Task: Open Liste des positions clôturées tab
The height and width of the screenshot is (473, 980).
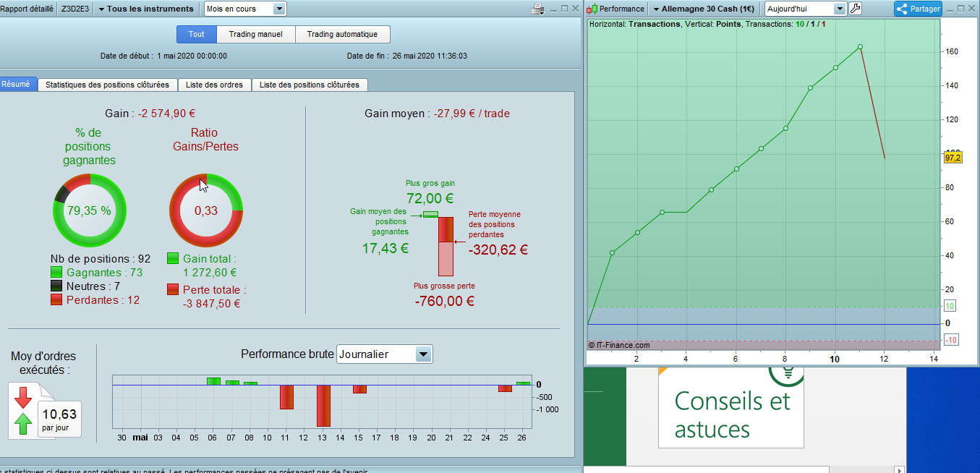Action: [310, 85]
